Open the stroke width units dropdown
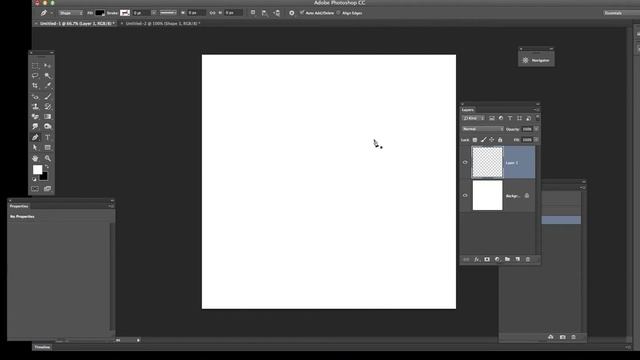Viewport: 640px width, 360px height. pos(154,13)
